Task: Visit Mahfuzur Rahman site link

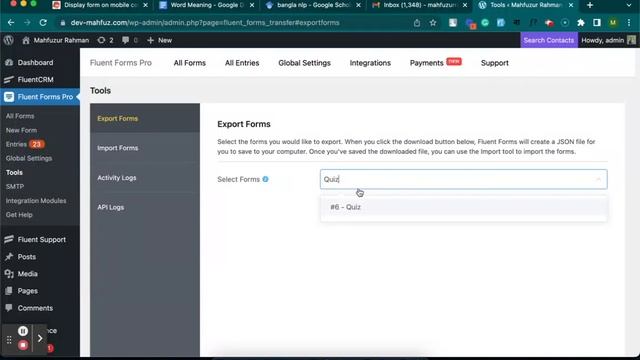Action: 56,40
